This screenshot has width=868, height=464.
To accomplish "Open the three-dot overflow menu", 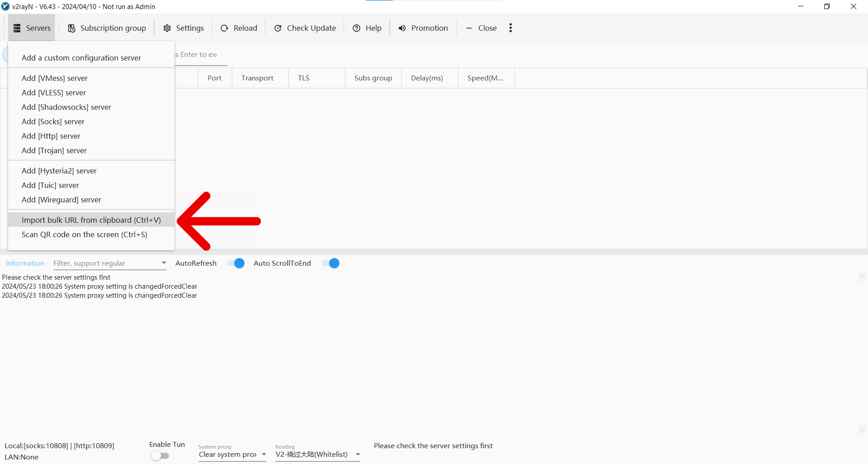I will 510,28.
